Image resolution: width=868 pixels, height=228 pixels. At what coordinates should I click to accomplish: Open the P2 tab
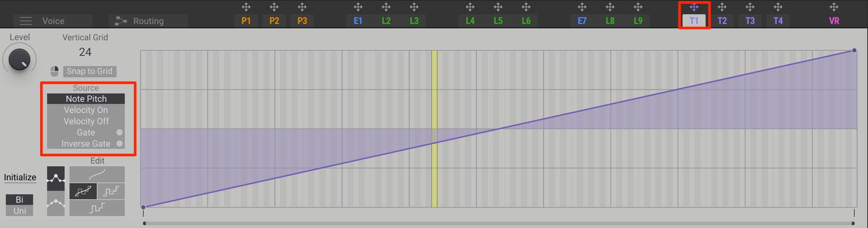[274, 21]
